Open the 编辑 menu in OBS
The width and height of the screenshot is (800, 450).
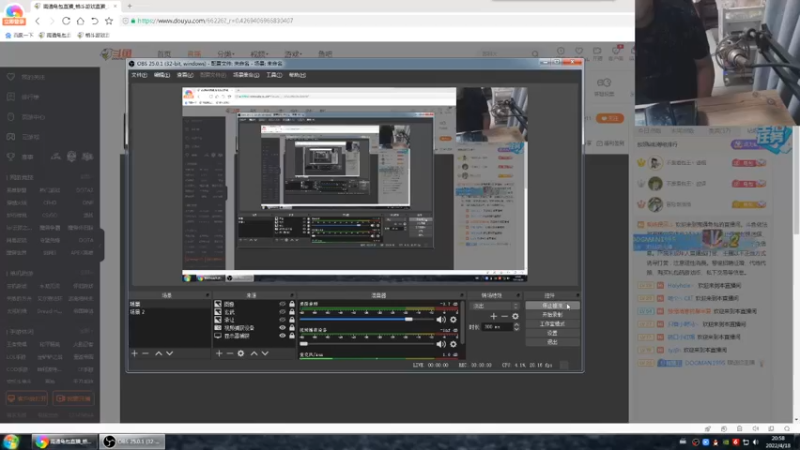coord(162,75)
